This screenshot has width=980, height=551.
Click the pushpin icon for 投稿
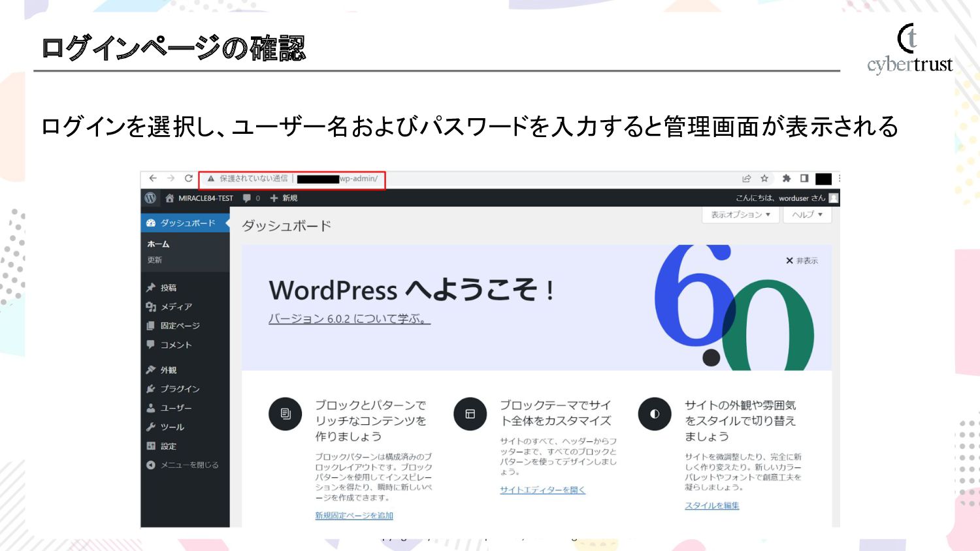(x=151, y=287)
